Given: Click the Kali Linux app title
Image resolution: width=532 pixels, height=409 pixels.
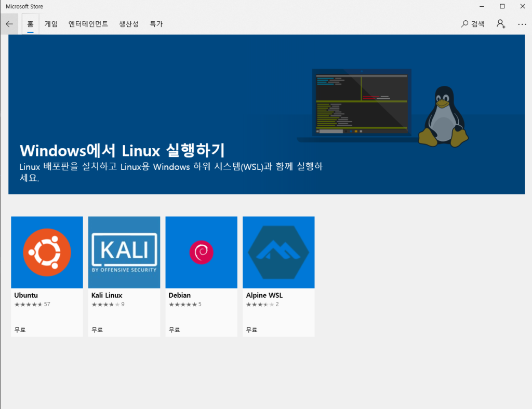Looking at the screenshot, I should 107,295.
